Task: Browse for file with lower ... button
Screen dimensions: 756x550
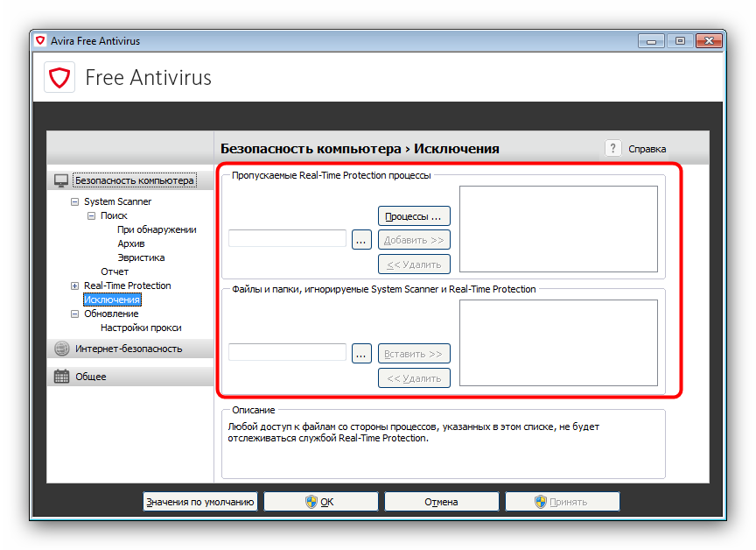Action: 361,353
